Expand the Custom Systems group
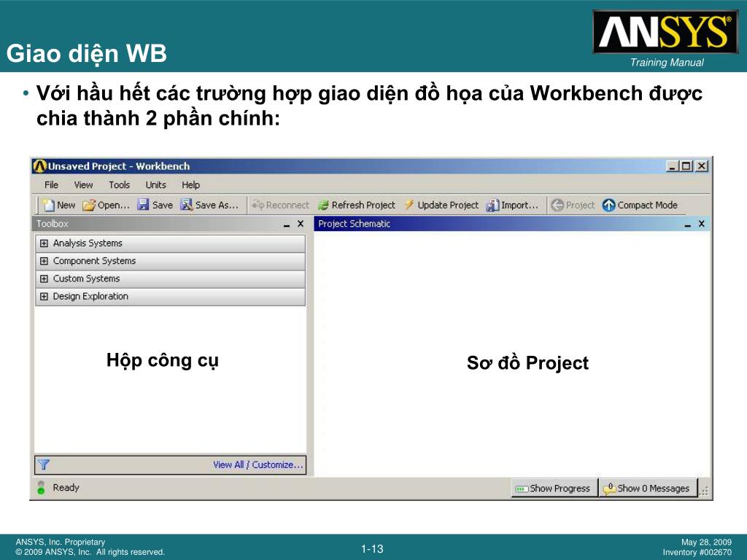The image size is (747, 560). (44, 279)
